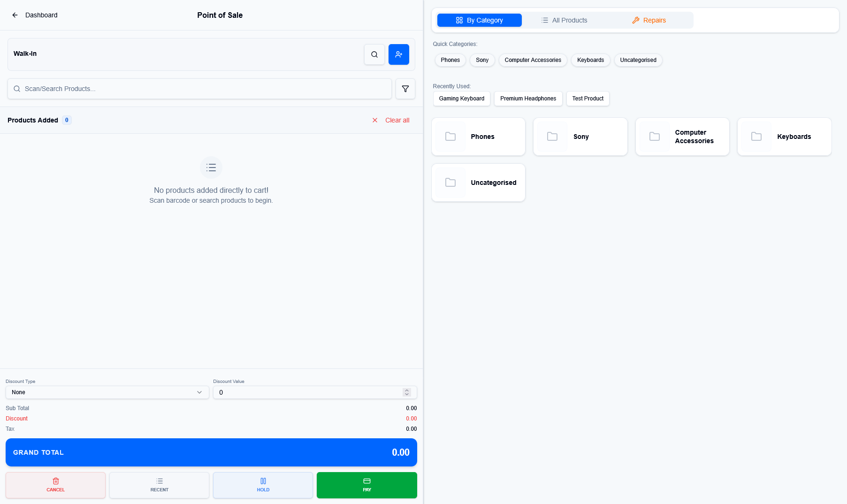Click the Discount Value stepper arrows
This screenshot has width=847, height=504.
coord(407,392)
